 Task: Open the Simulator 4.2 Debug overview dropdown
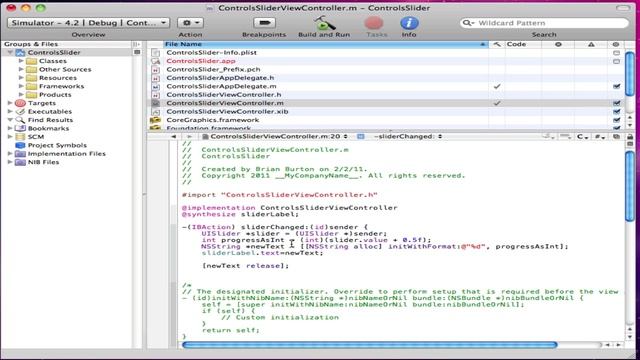pyautogui.click(x=88, y=23)
